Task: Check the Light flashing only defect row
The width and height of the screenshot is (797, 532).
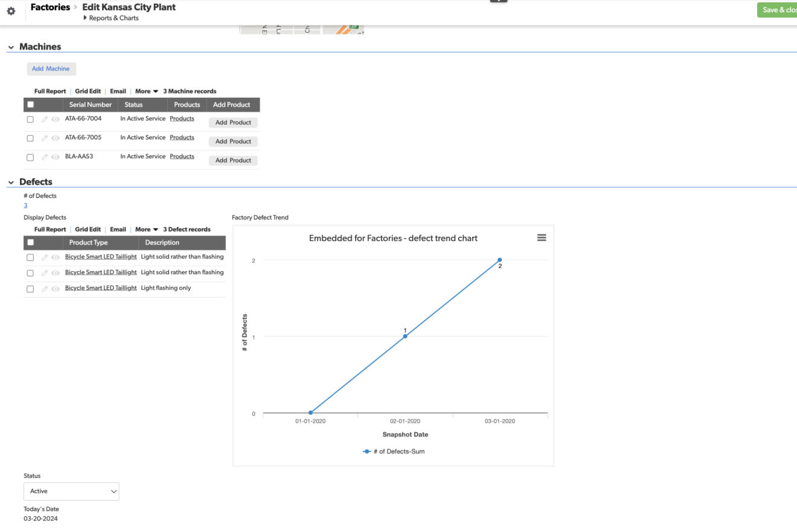Action: pyautogui.click(x=30, y=289)
